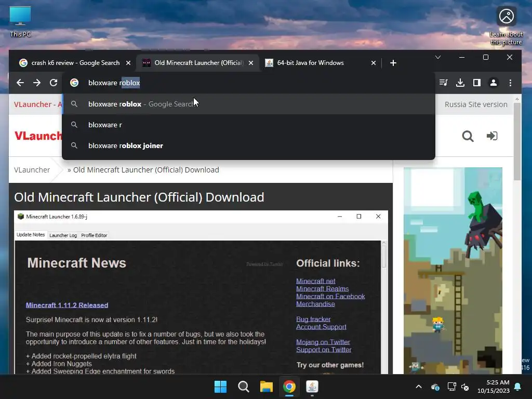Click the VLauncher breadcrumb link
This screenshot has width=532, height=399.
(32, 170)
